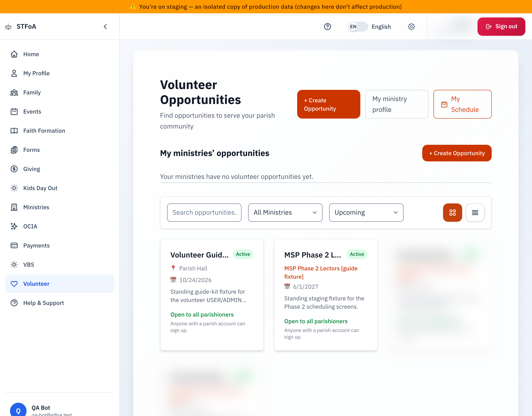Screen dimensions: 532x416
Task: Click calendar icon next to 6/1/2027
Action: [287, 286]
